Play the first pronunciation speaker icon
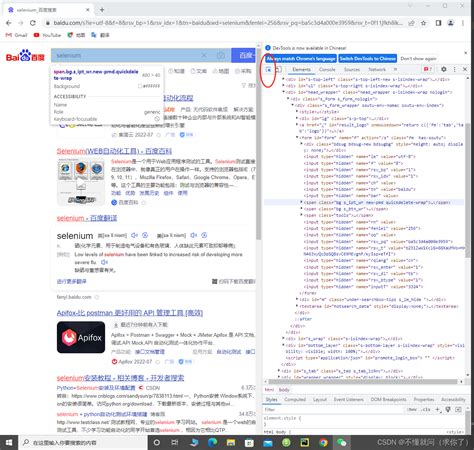Screen dimensions: 474x450 tap(134, 235)
